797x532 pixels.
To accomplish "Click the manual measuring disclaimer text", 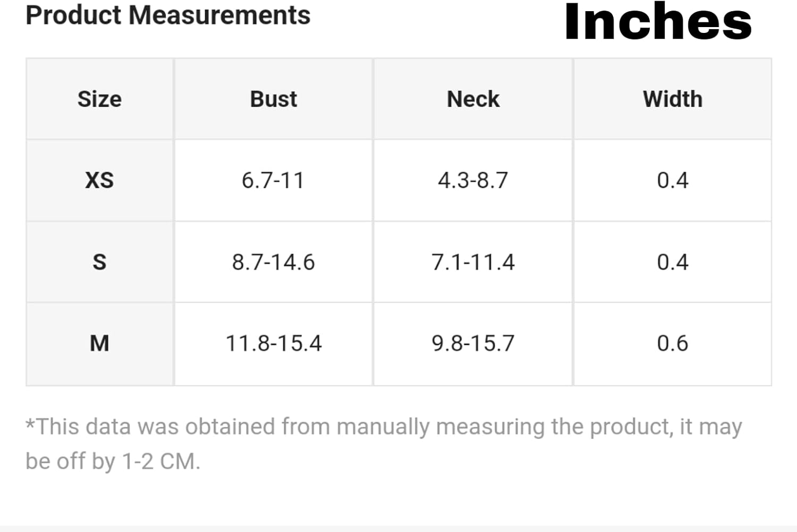I will point(384,444).
